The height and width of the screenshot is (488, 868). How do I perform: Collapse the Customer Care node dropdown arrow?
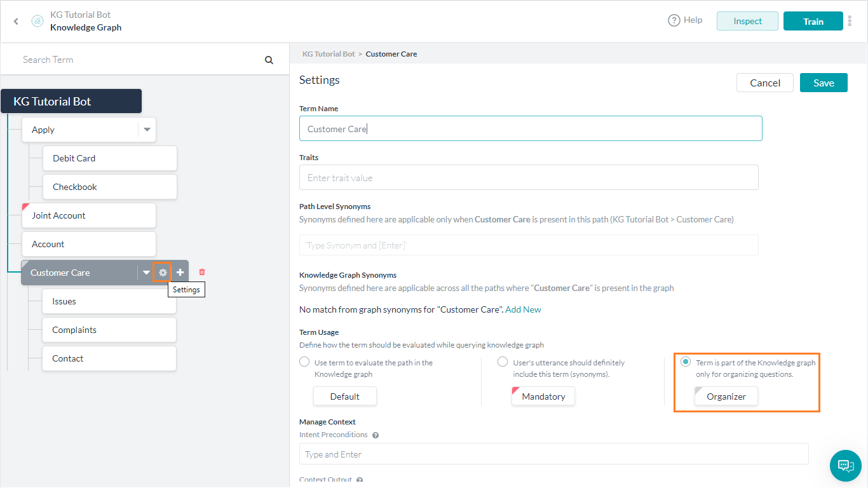click(x=146, y=273)
